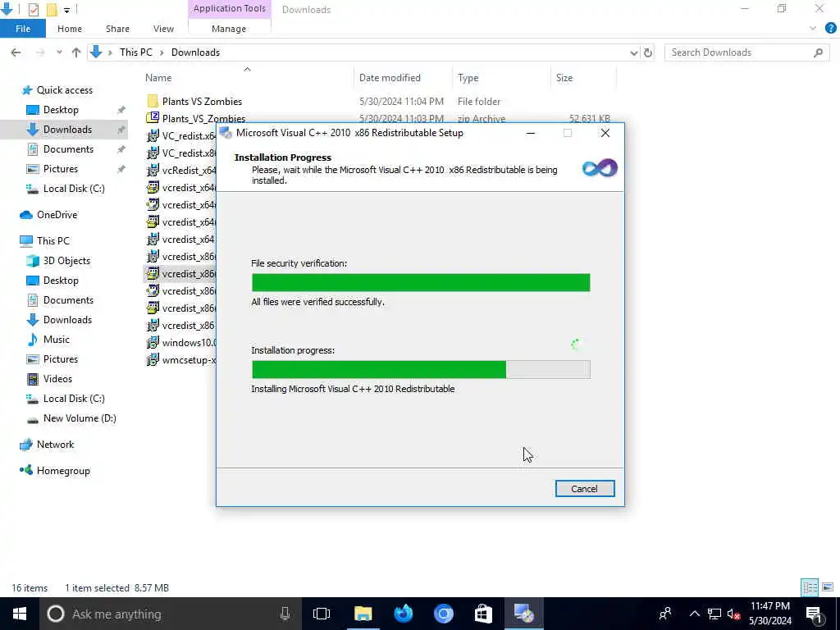
Task: Sort by the Type column header
Action: 468,78
